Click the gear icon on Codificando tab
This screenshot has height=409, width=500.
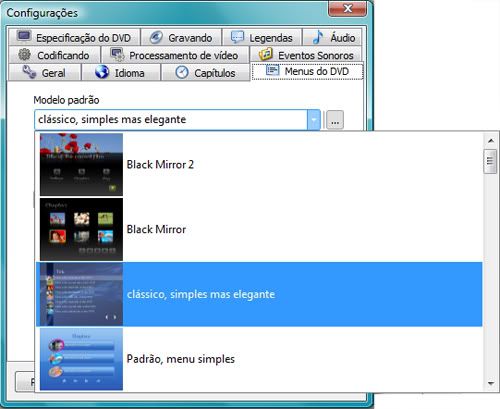pos(24,54)
